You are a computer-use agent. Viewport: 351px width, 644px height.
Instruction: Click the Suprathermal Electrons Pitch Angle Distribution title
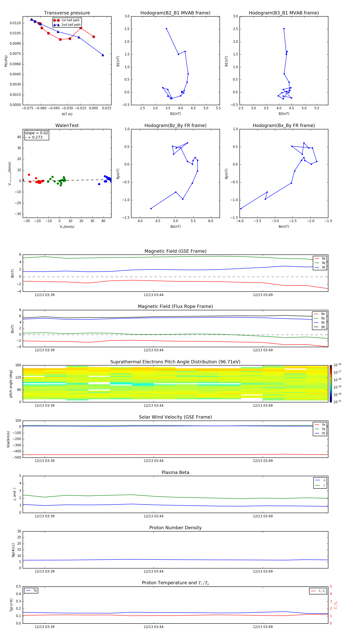click(x=175, y=362)
